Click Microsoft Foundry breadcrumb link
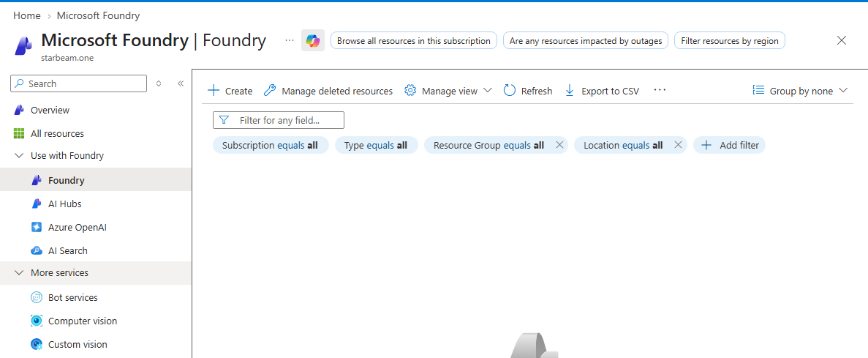 98,15
